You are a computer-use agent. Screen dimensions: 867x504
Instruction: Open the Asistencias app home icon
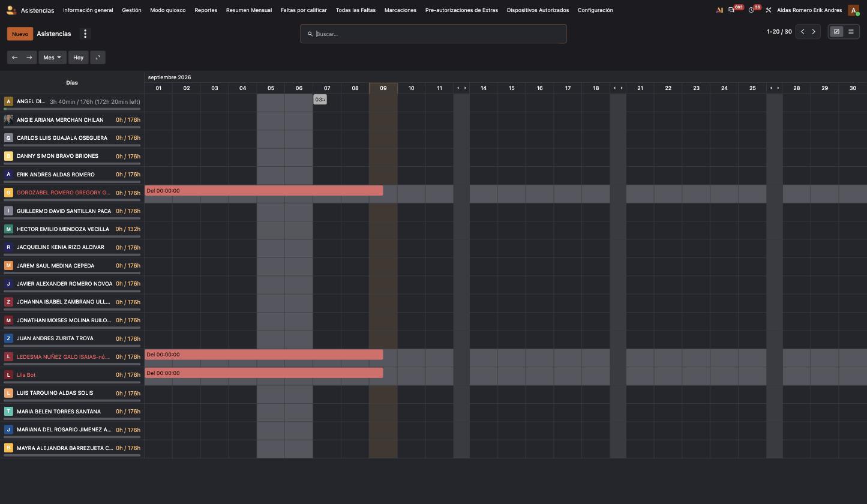click(11, 10)
